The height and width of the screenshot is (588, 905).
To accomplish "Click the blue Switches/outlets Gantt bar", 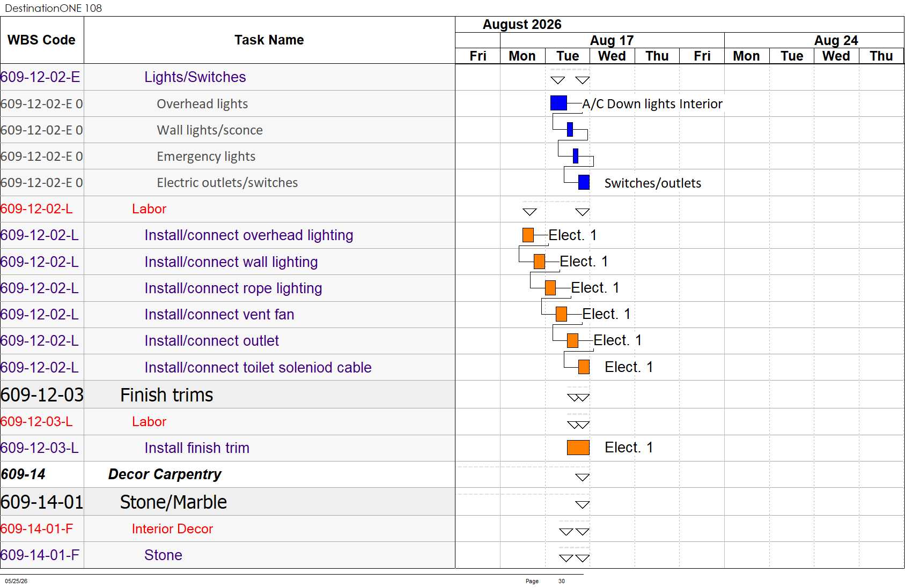I will tap(584, 182).
